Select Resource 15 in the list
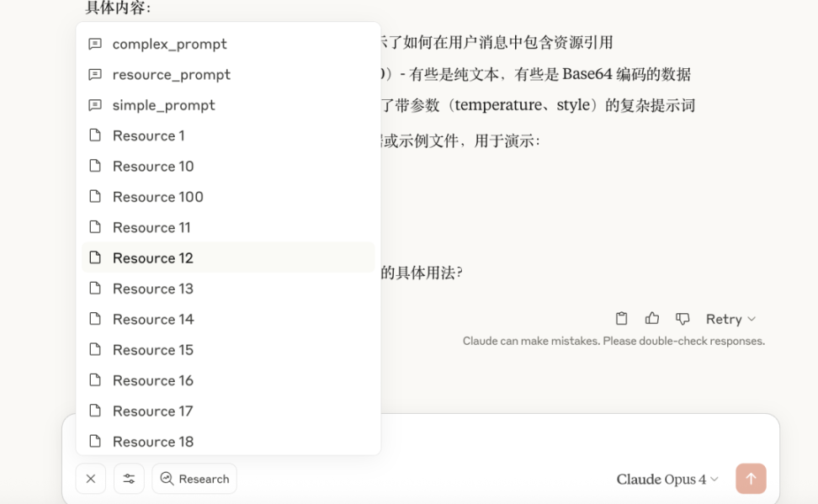 [152, 350]
